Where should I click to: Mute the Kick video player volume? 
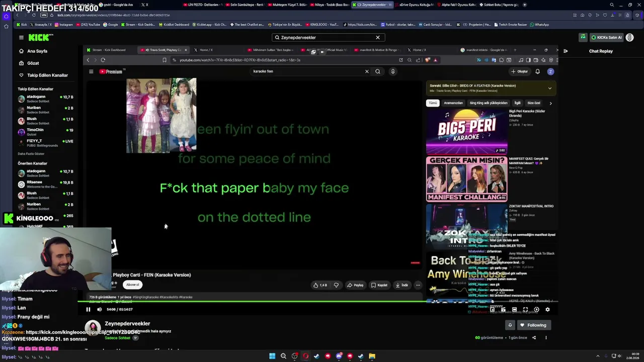(x=99, y=309)
